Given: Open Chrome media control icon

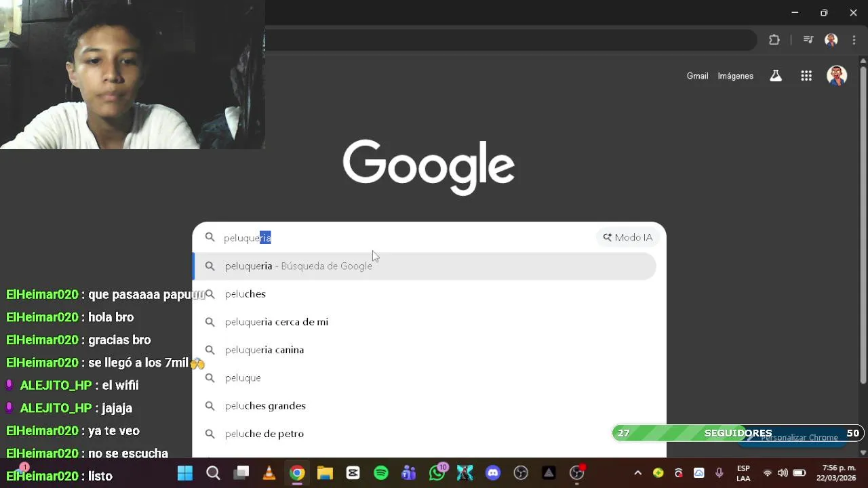Looking at the screenshot, I should (x=808, y=40).
